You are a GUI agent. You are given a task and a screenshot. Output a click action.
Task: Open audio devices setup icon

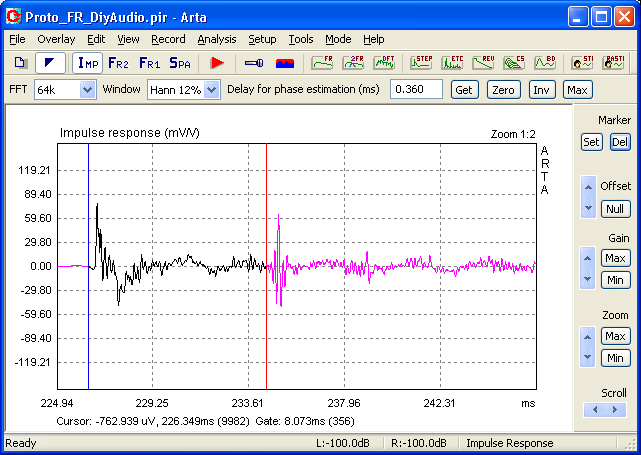[x=254, y=63]
